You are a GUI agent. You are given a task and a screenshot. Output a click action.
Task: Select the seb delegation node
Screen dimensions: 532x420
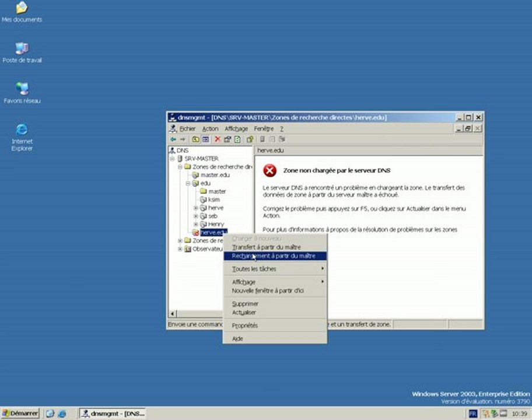(x=212, y=216)
